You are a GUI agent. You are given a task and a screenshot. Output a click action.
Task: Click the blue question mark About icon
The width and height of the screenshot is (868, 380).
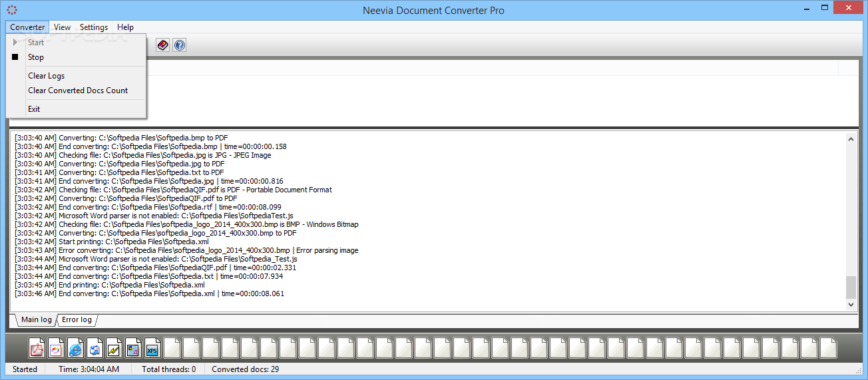(179, 45)
